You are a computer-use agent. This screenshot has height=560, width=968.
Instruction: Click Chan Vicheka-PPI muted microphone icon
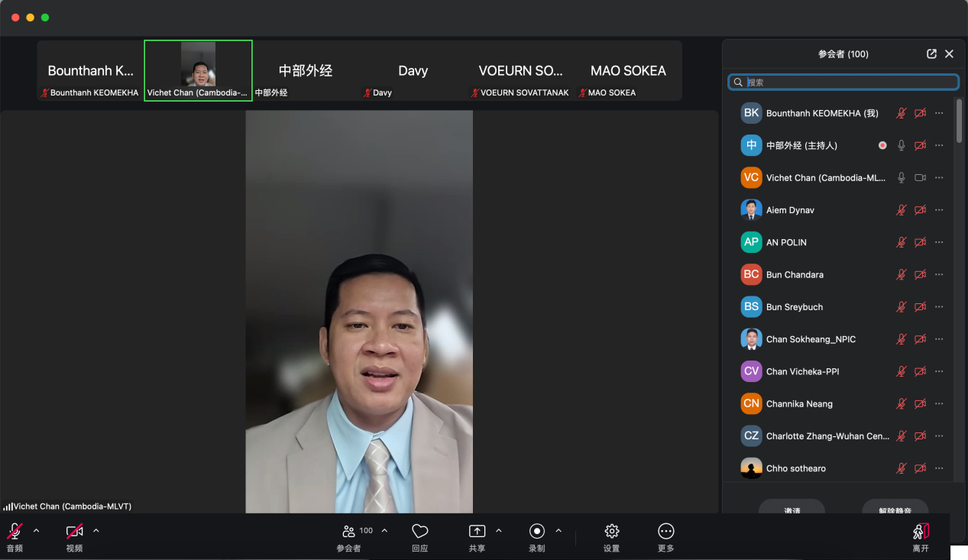pos(902,371)
